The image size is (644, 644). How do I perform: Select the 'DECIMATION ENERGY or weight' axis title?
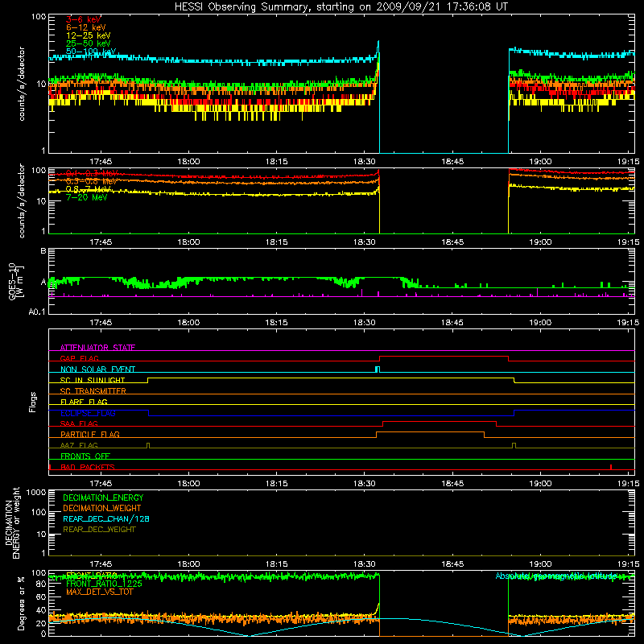coord(12,522)
